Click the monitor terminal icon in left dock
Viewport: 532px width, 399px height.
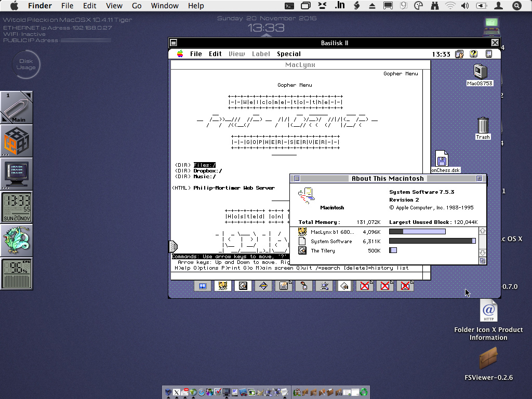pos(17,174)
